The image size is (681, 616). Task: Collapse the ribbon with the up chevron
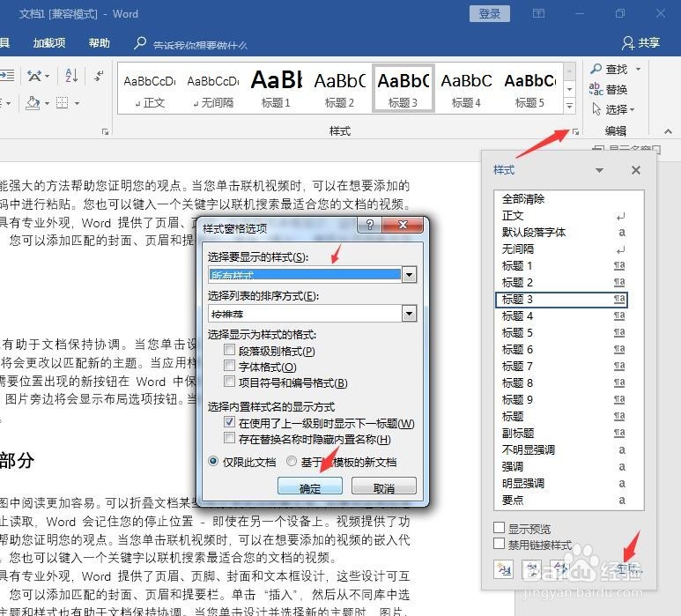pos(668,131)
